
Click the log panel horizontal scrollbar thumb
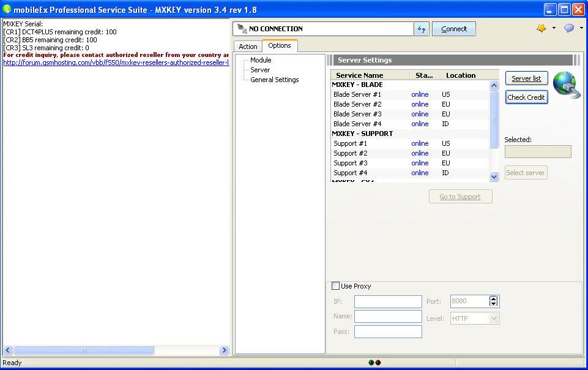(84, 350)
